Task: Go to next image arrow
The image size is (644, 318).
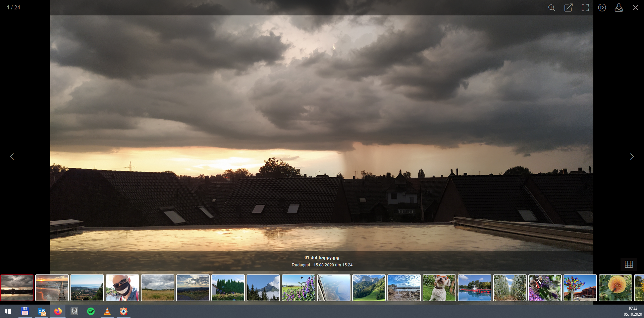Action: [632, 156]
